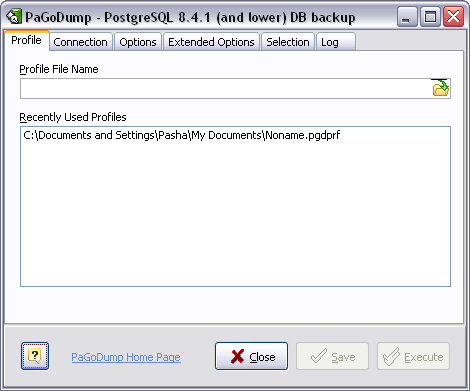
Task: Click the Close button with red cross
Action: tap(251, 356)
